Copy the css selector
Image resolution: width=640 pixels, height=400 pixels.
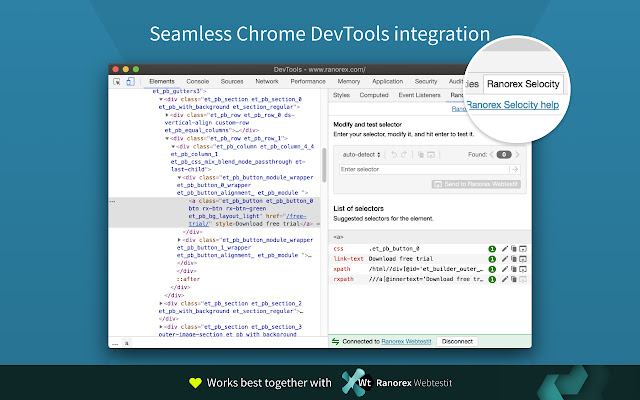(514, 249)
